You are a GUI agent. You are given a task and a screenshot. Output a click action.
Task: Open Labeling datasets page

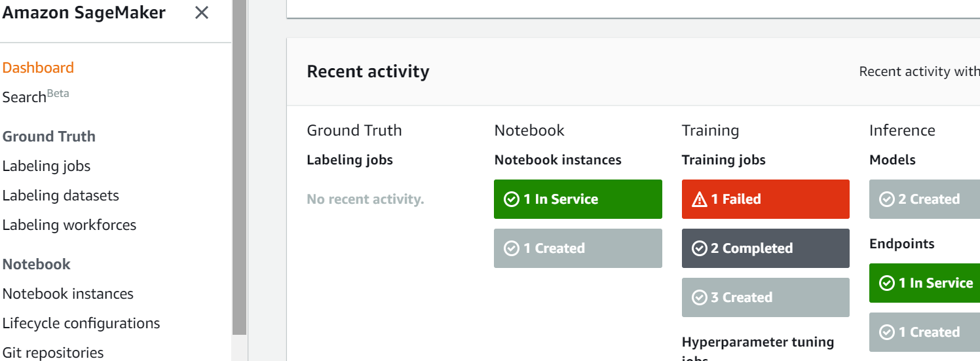click(61, 195)
